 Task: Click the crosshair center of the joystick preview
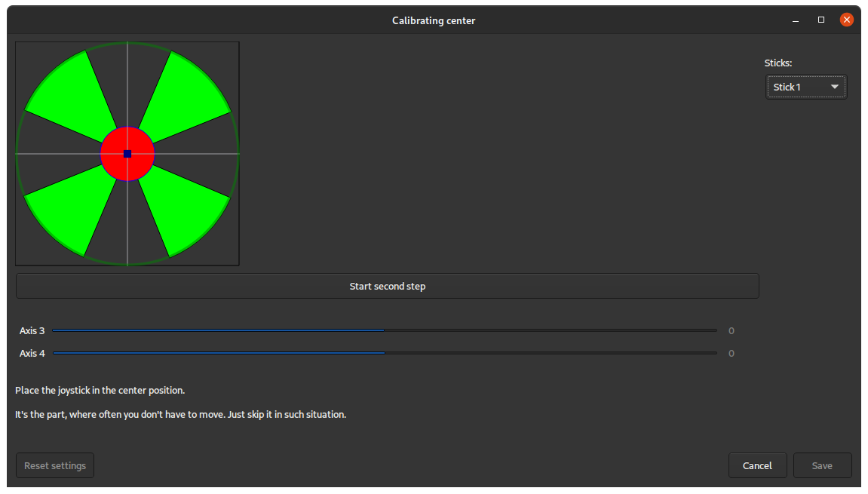click(127, 154)
